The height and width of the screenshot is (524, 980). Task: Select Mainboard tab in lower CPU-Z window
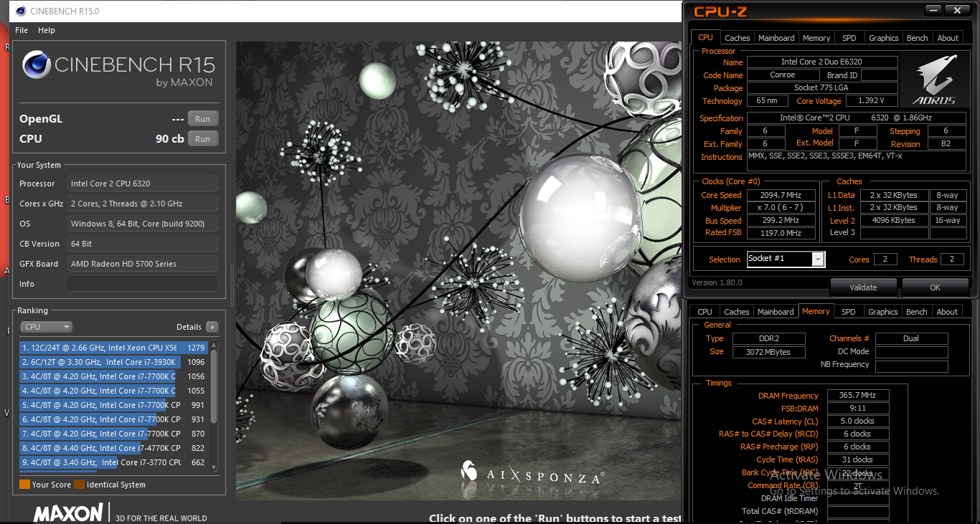click(776, 312)
